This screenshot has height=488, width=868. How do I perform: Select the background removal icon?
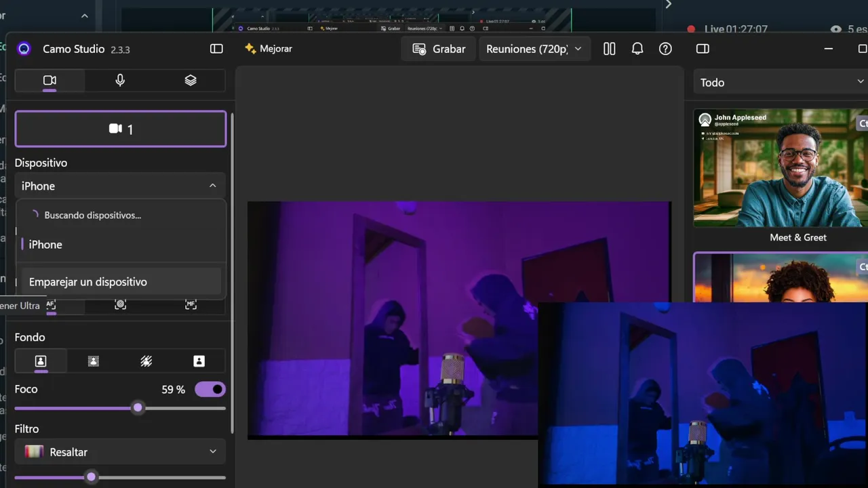(146, 361)
